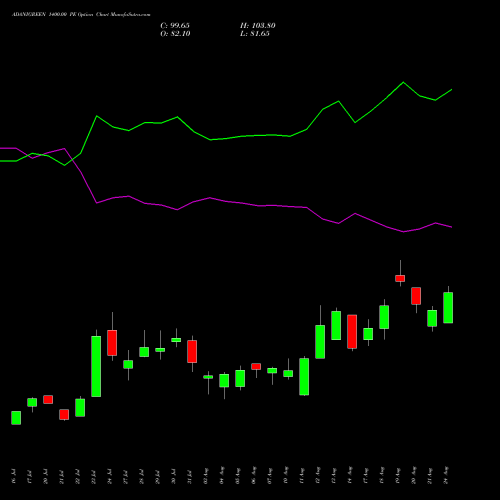
Task: Click the low value L: 81.65
Action: point(255,34)
